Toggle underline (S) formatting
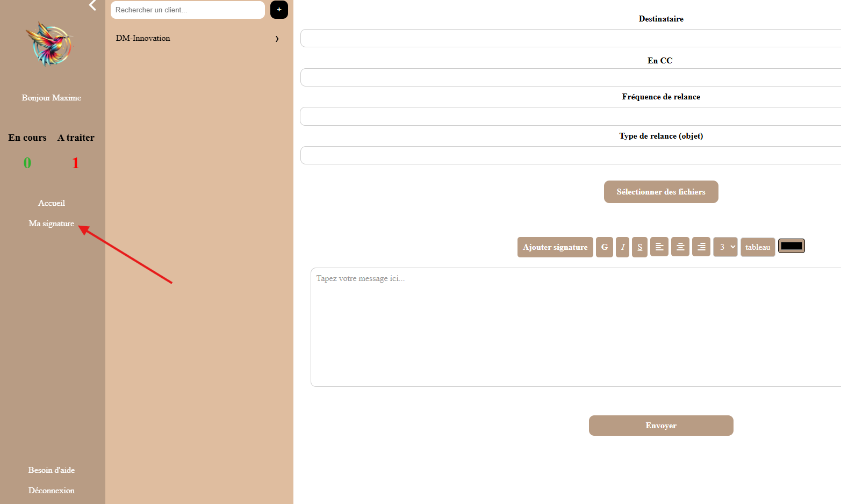 click(x=639, y=247)
